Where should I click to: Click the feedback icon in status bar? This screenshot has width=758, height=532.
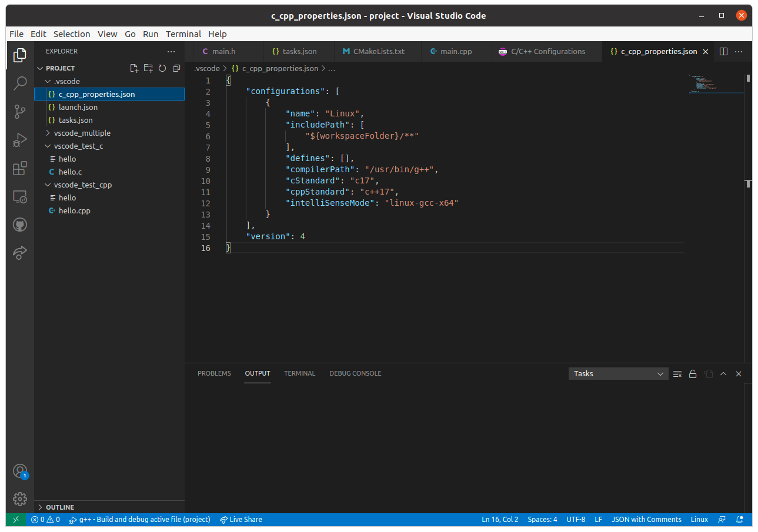click(x=721, y=520)
